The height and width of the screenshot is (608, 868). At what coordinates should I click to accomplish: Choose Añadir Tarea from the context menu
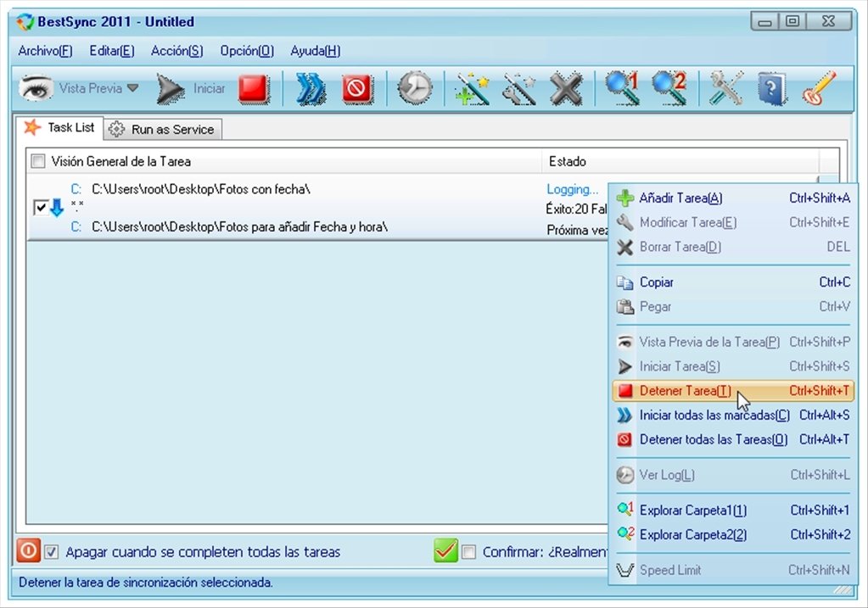coord(733,198)
